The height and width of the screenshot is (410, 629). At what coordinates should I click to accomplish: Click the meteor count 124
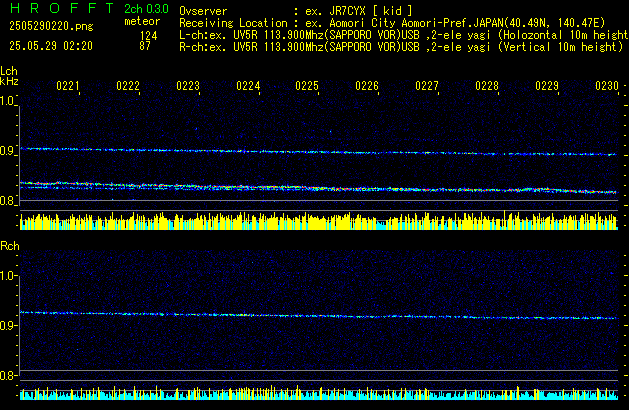pyautogui.click(x=149, y=35)
